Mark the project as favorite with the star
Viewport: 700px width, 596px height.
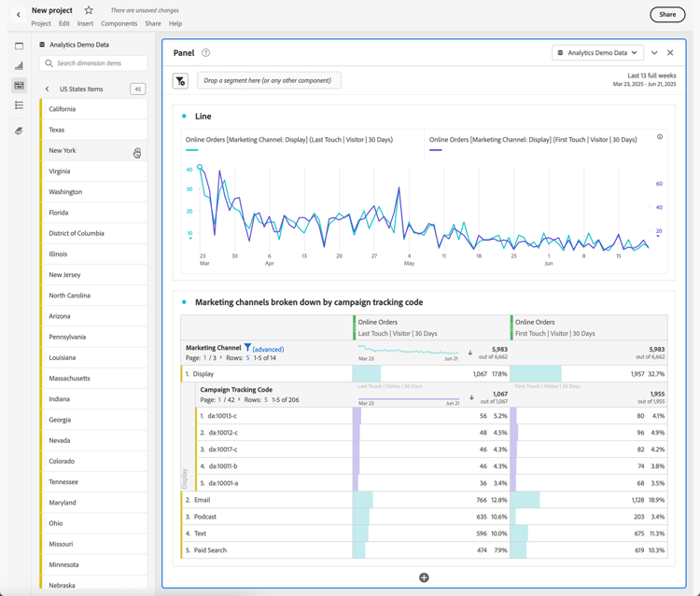click(x=89, y=10)
